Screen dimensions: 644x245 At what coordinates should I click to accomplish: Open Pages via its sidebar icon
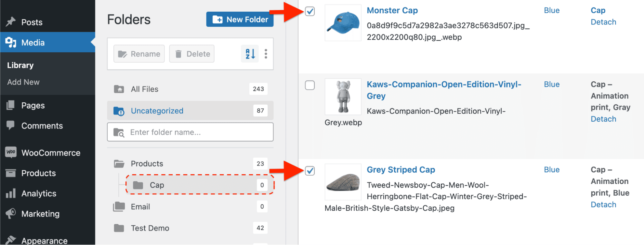[11, 105]
